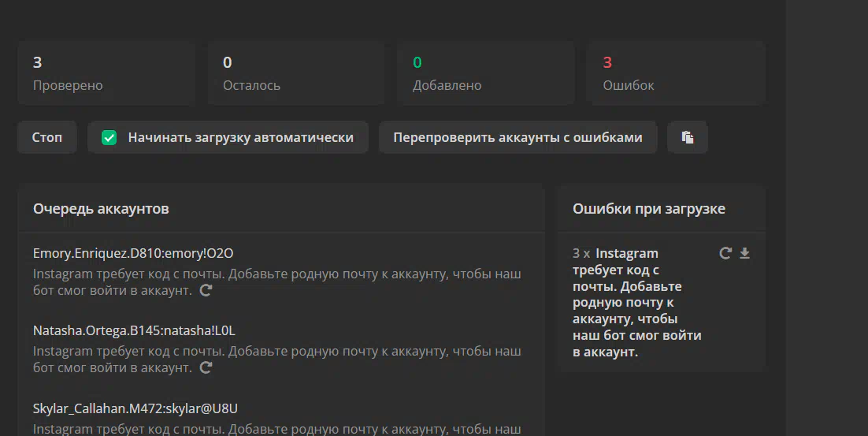Download error accounts in Ошибки при загрузке panel
Image resolution: width=868 pixels, height=436 pixels.
[x=745, y=253]
